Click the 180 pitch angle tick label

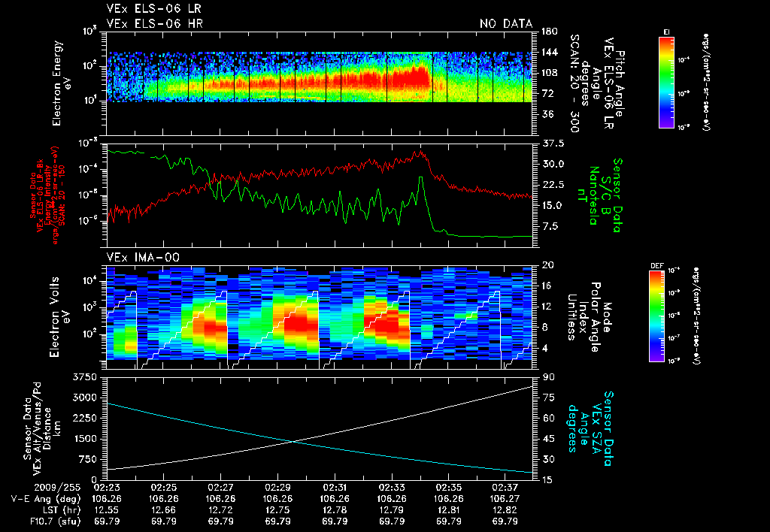550,32
